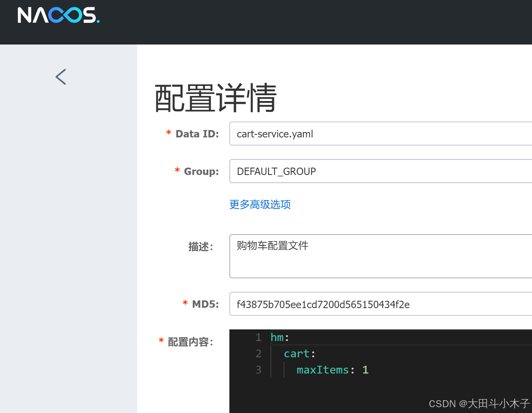Click the 配置详情 page heading

(x=216, y=98)
